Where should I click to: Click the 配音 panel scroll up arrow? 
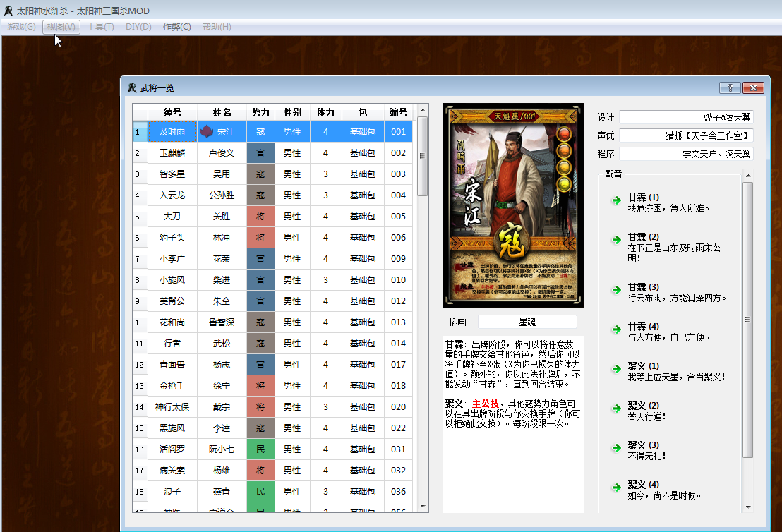tap(748, 176)
